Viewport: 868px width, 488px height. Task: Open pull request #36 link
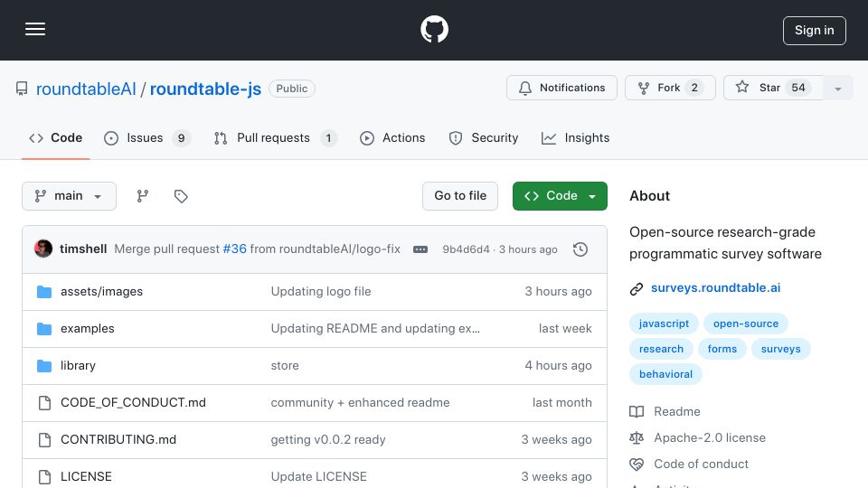[x=235, y=249]
